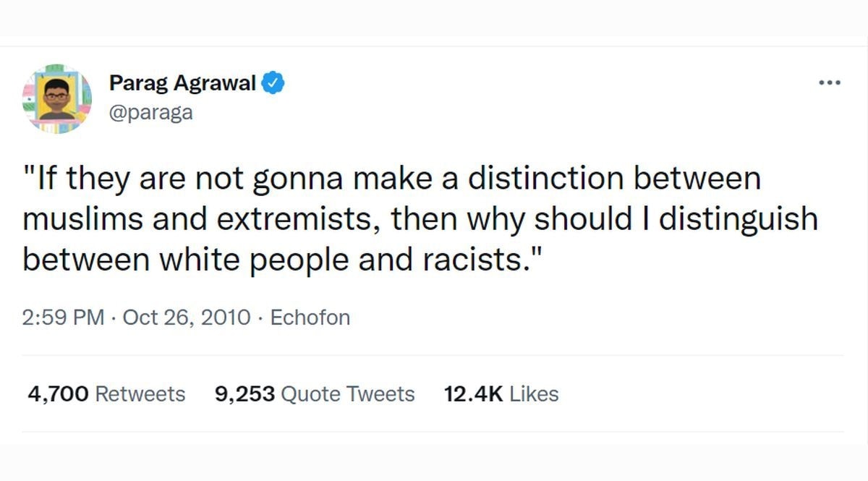The height and width of the screenshot is (481, 868).
Task: Click the tweet's first line of text
Action: coord(391,179)
